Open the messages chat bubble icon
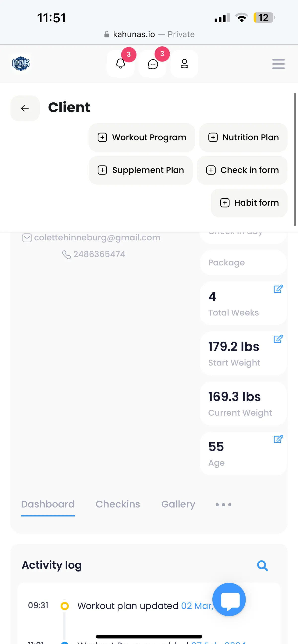The image size is (298, 644). click(x=153, y=64)
